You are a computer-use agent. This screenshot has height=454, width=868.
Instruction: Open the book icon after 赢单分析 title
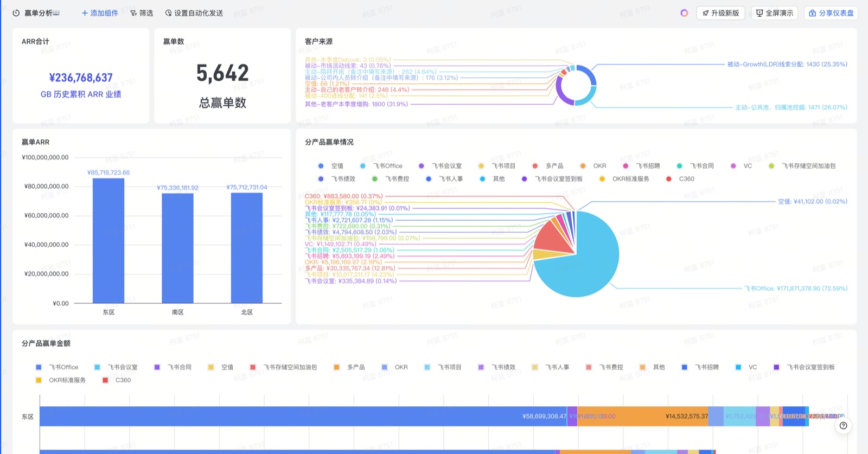[x=56, y=13]
